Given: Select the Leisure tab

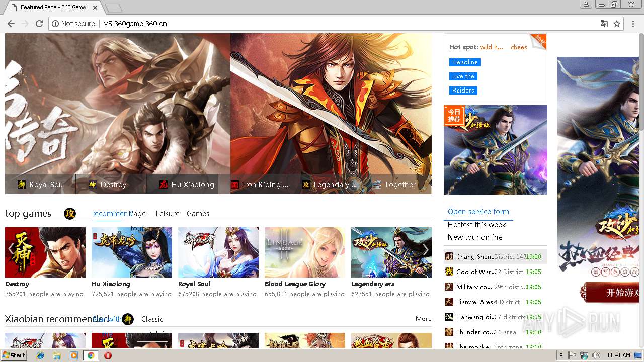Looking at the screenshot, I should 168,214.
